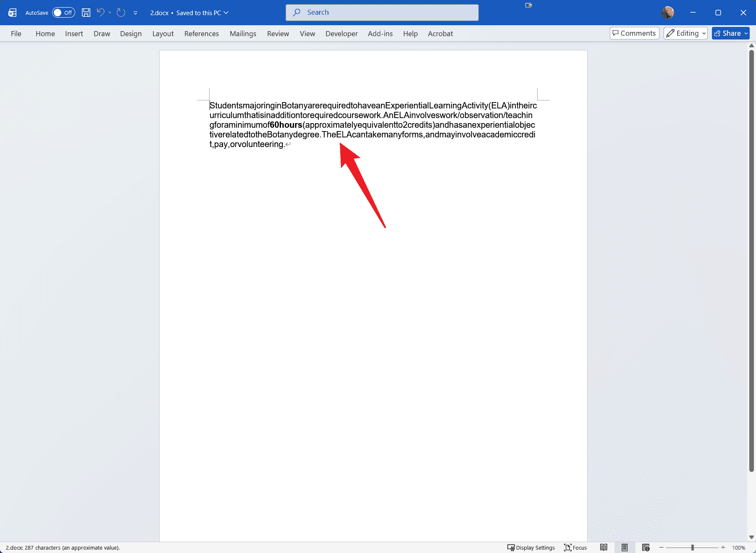Click the Search input box
Screen dimensions: 756x553
click(382, 13)
